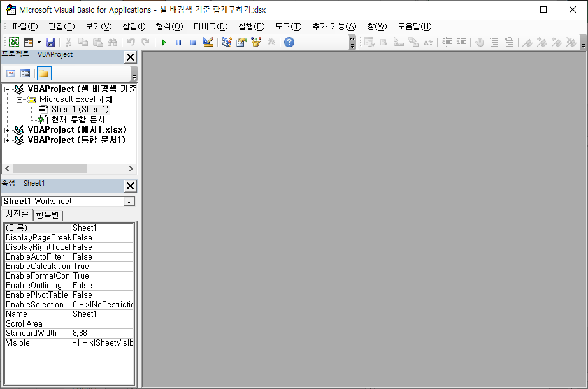The image size is (588, 389).
Task: Save the workbook with the floppy disk icon
Action: (50, 42)
